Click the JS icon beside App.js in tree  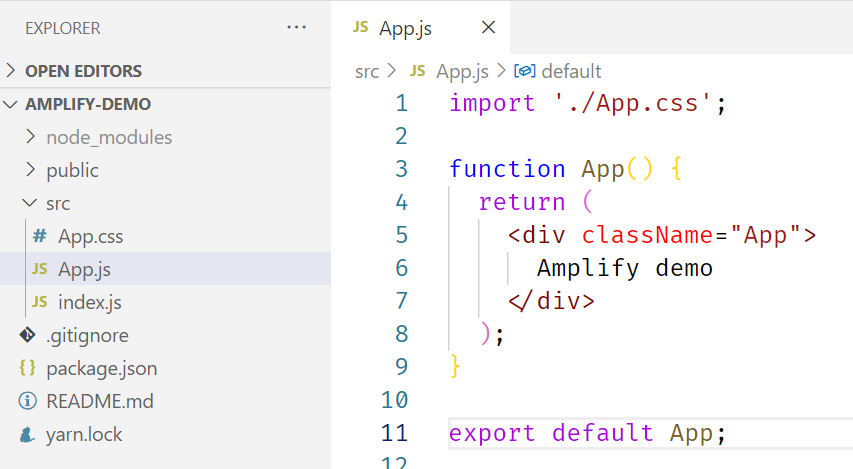coord(39,269)
